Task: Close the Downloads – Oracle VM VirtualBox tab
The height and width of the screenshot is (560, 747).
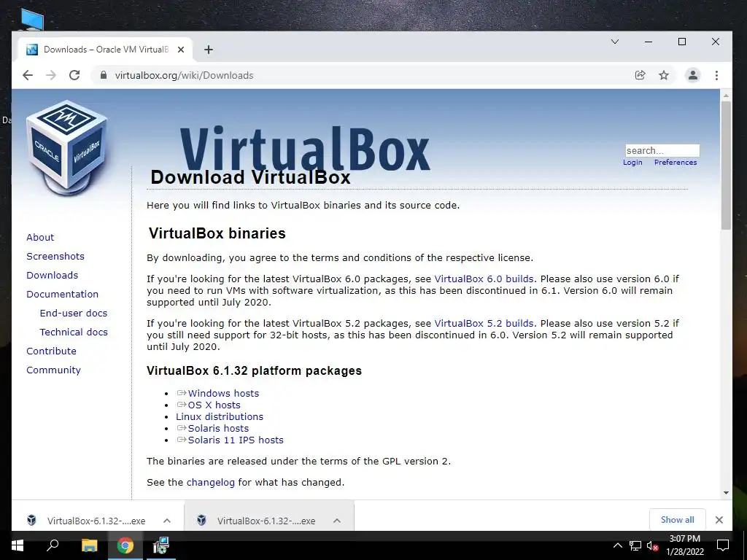Action: tap(181, 50)
